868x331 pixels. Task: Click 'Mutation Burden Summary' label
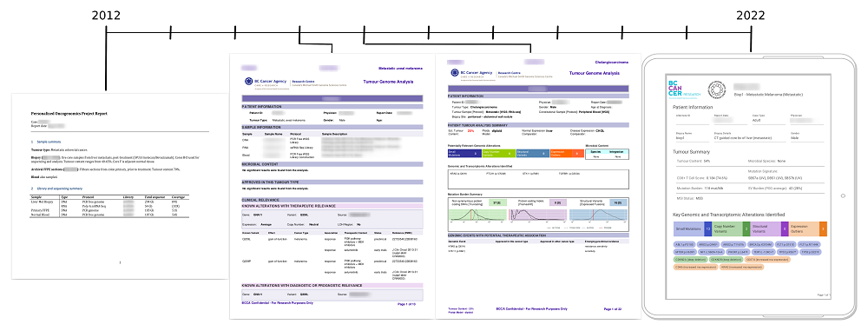465,194
